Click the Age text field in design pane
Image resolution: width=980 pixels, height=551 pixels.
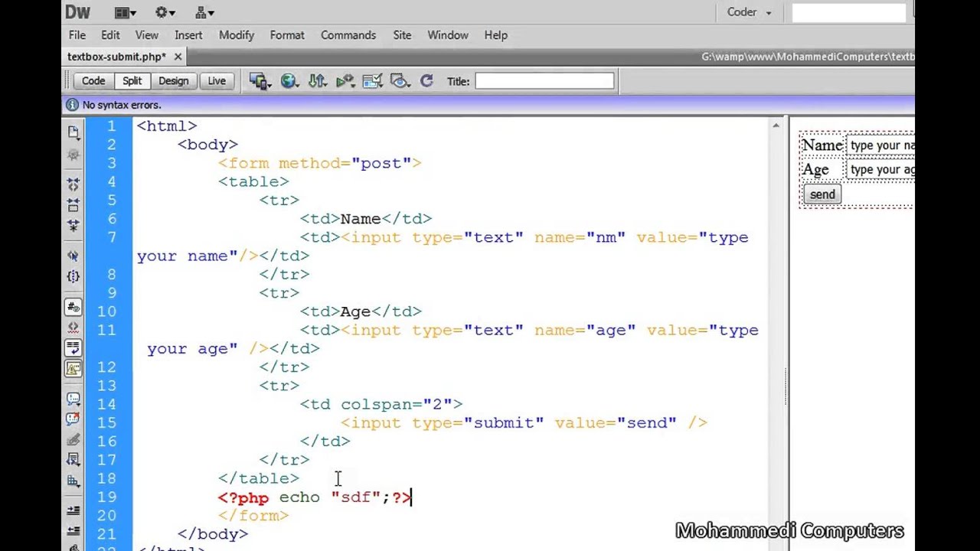coord(880,170)
